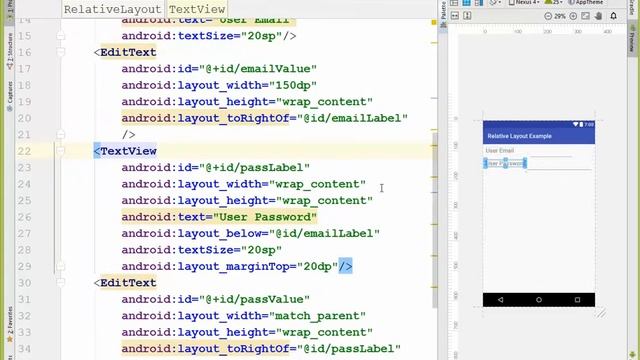Zoom out the layout preview
Viewport: 640px width, 360px height.
point(548,16)
